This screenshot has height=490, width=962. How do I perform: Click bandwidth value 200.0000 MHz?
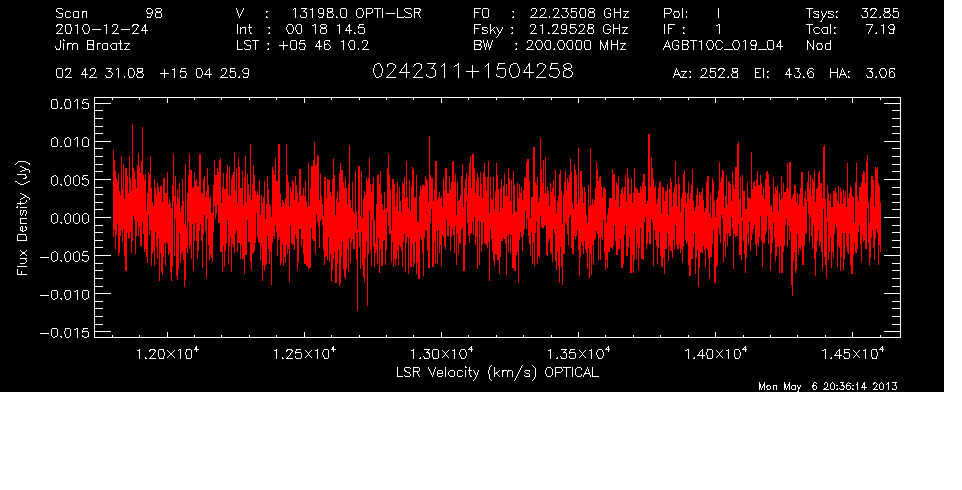click(x=575, y=45)
